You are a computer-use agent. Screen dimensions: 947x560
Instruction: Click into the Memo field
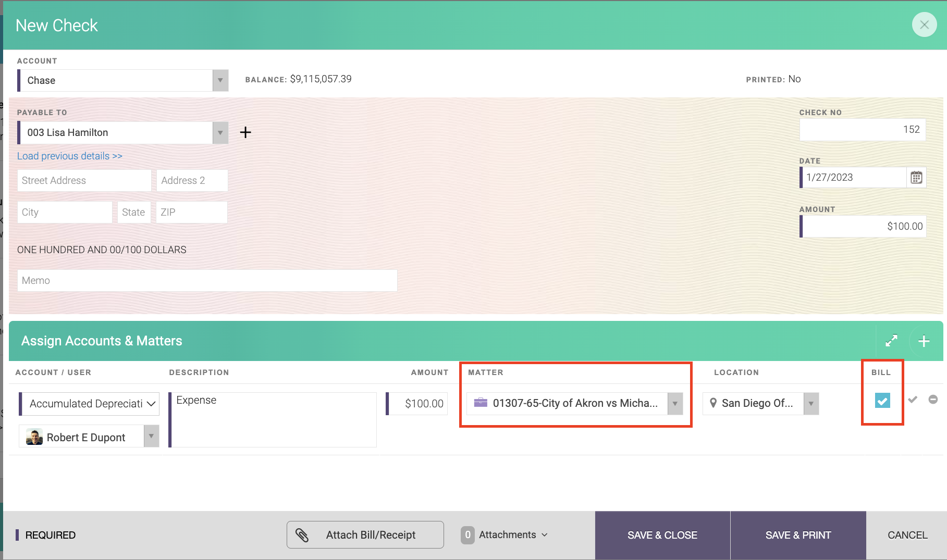207,280
